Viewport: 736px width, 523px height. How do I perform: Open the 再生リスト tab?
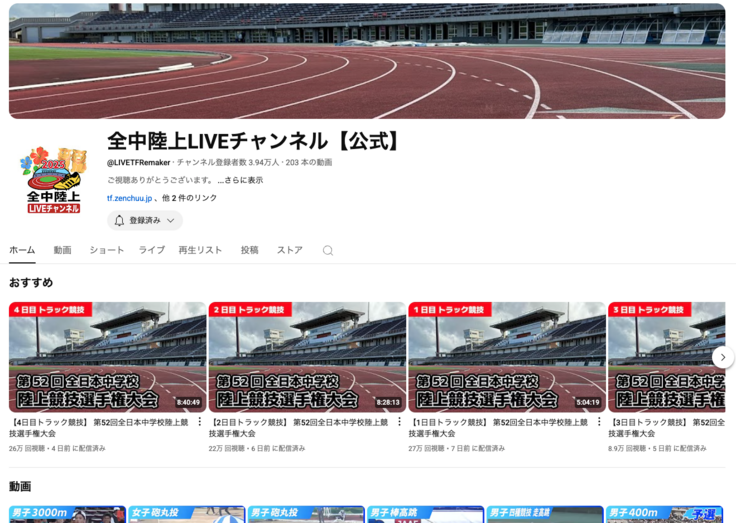pyautogui.click(x=200, y=250)
